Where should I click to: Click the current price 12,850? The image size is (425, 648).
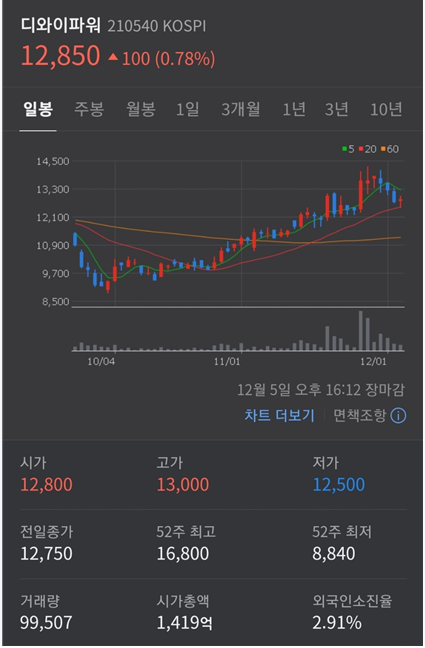coord(60,56)
